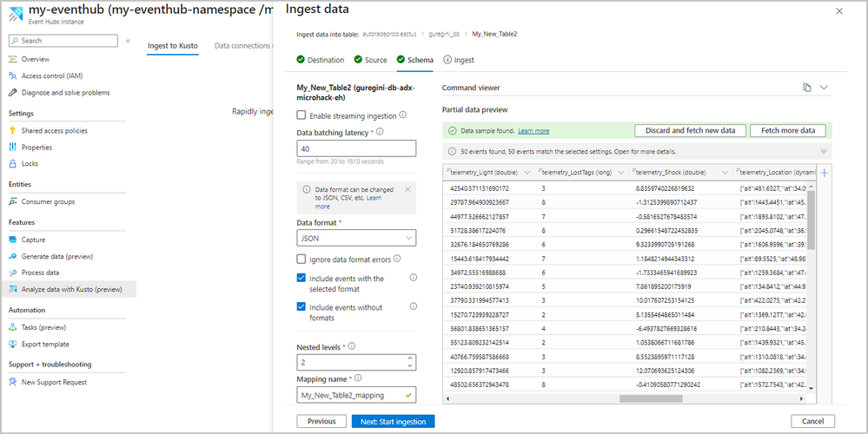Screen dimensions: 868x434
Task: Click Fetch more data button
Action: pos(788,130)
